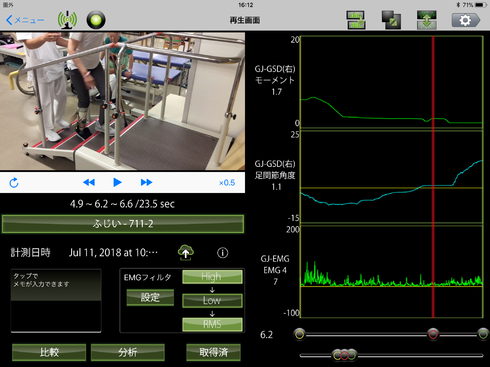Open EMG filter 設定 button
The width and height of the screenshot is (490, 367).
click(x=150, y=297)
